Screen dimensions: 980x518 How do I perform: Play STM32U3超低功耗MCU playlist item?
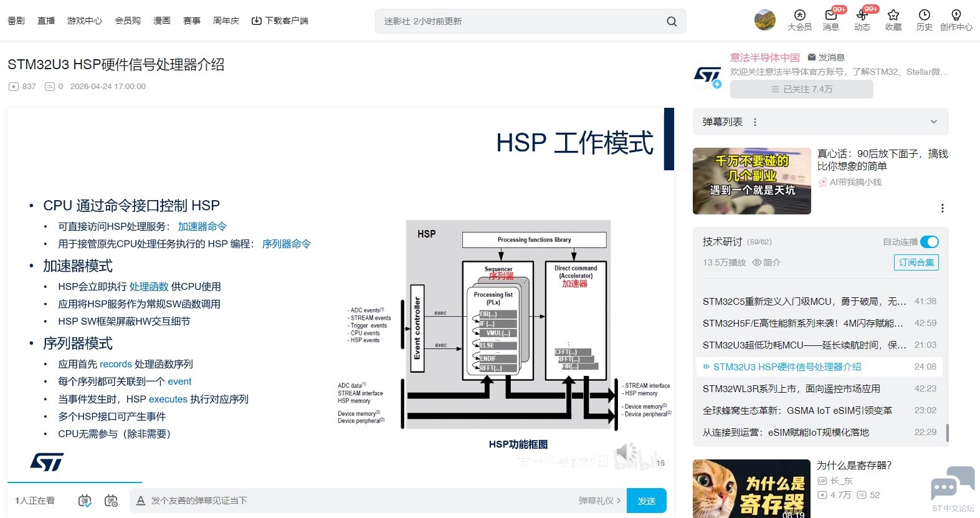[x=819, y=345]
